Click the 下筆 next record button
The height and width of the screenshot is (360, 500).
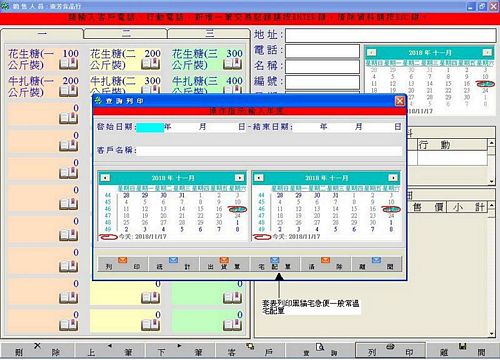coord(180,351)
